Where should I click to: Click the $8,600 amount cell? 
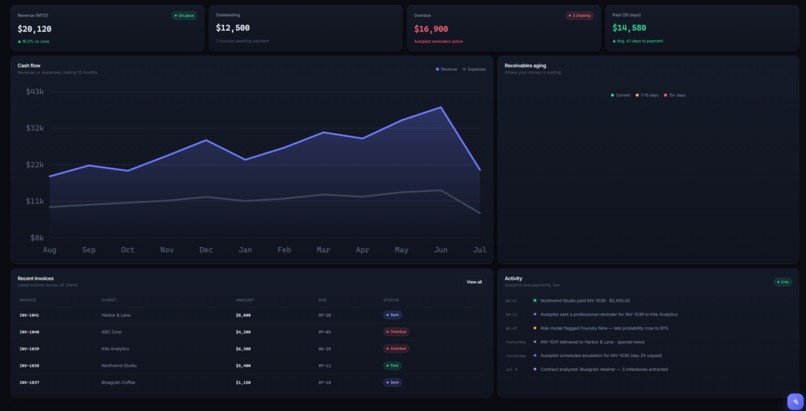(243, 315)
